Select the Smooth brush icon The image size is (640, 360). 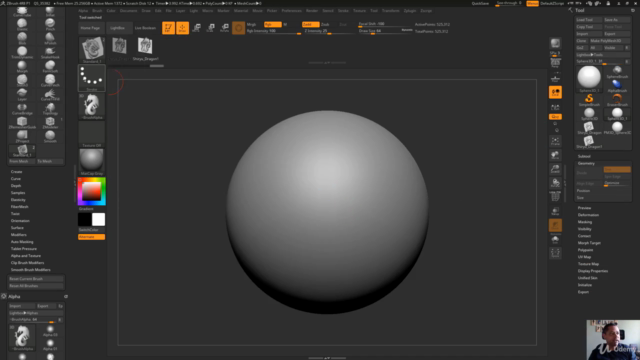coord(50,136)
